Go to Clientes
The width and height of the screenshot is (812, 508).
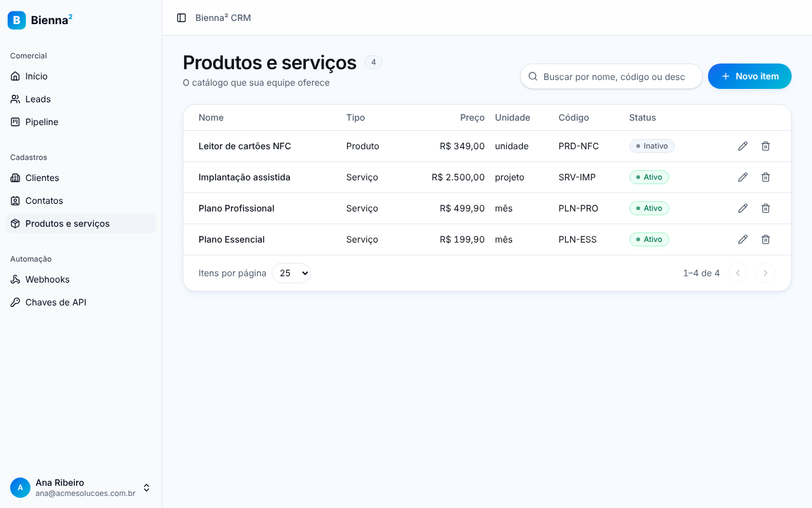(81, 178)
